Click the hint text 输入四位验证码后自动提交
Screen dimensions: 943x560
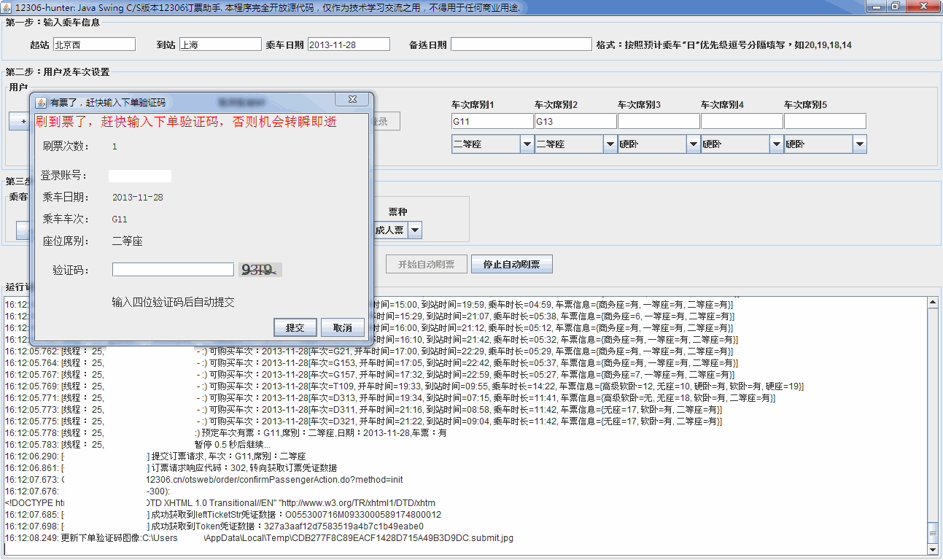[173, 302]
